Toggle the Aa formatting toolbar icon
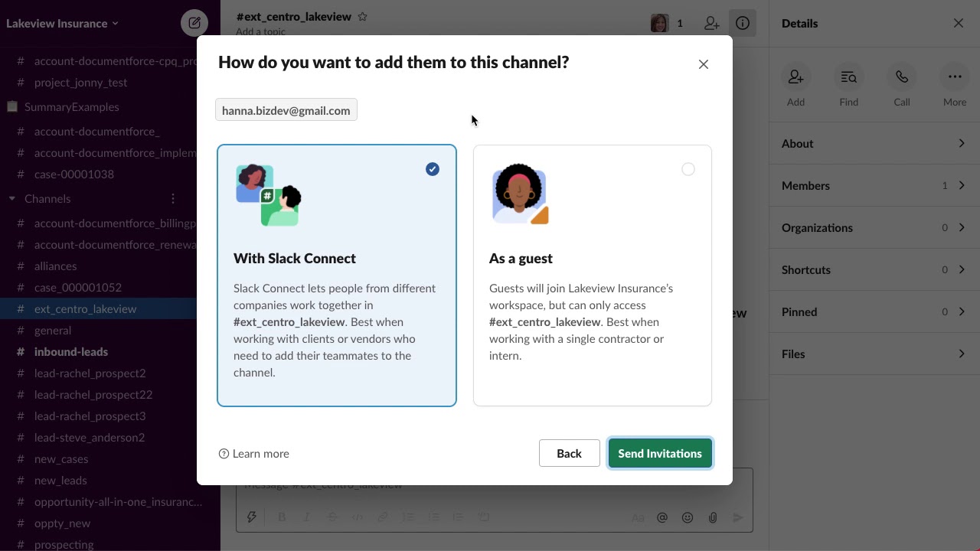Viewport: 980px width, 551px height. point(637,517)
